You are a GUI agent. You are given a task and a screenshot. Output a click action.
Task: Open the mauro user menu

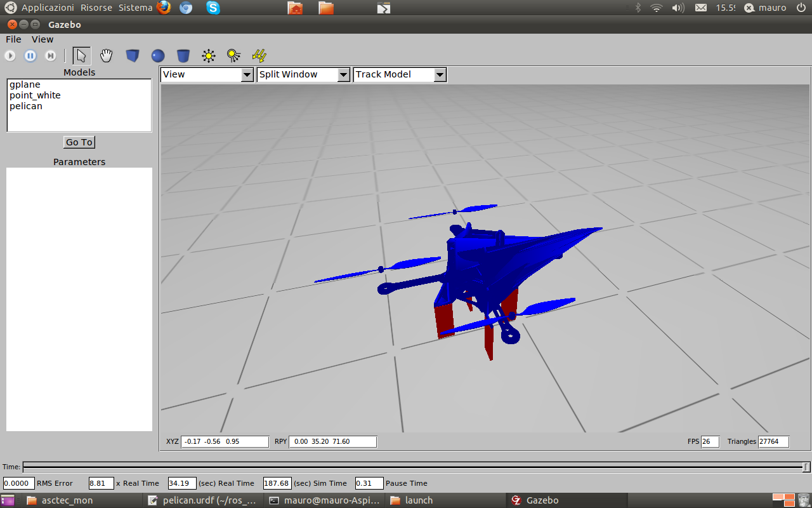765,8
